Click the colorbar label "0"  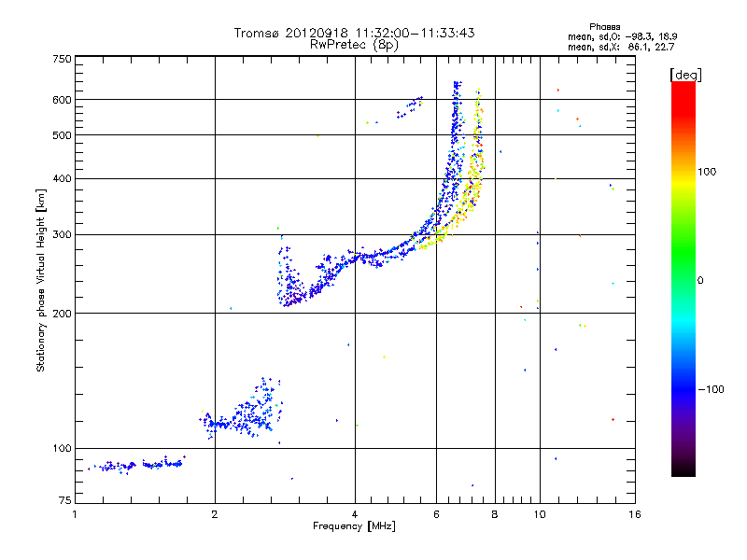[x=700, y=281]
